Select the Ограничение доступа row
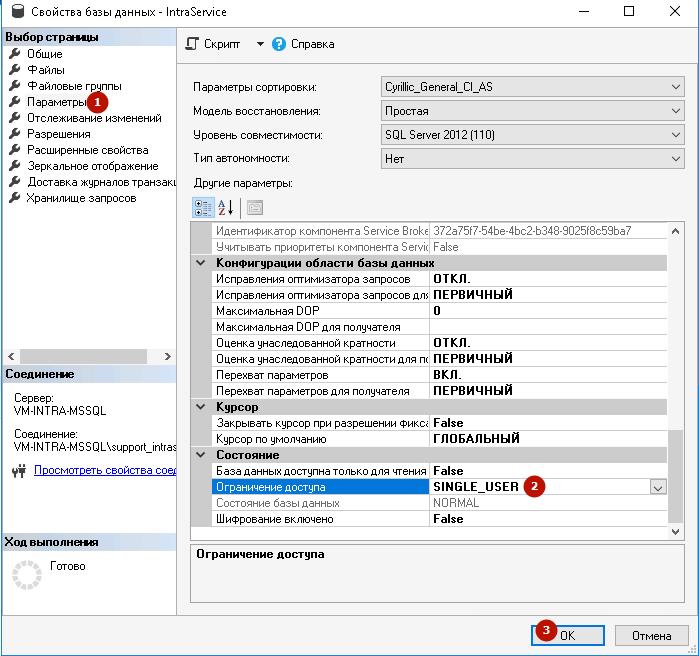 point(439,487)
